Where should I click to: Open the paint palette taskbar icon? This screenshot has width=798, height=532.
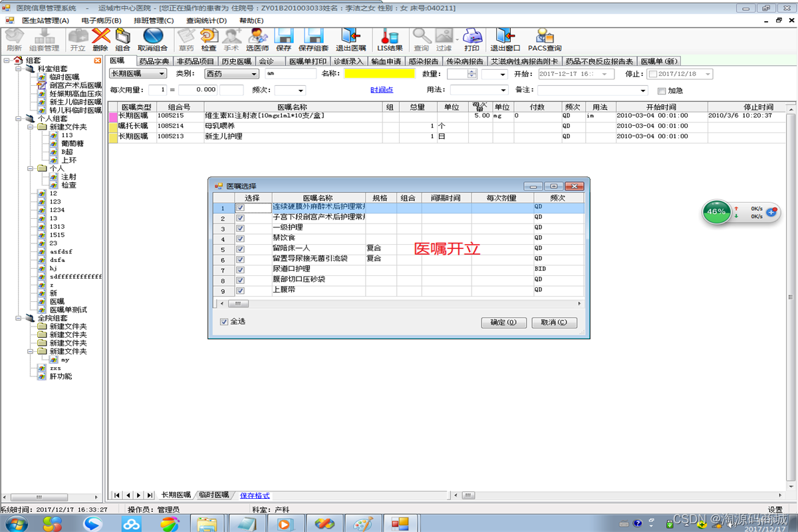point(363,524)
